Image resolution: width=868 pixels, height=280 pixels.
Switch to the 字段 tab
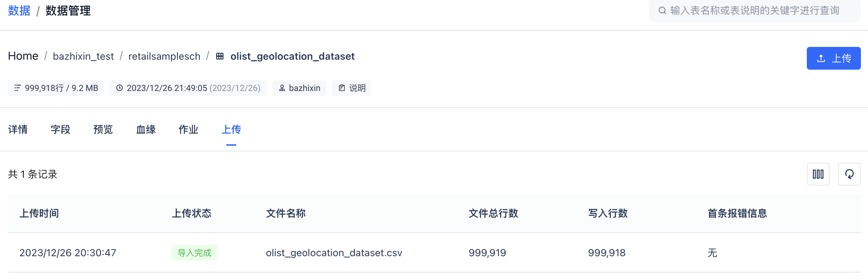pyautogui.click(x=60, y=129)
